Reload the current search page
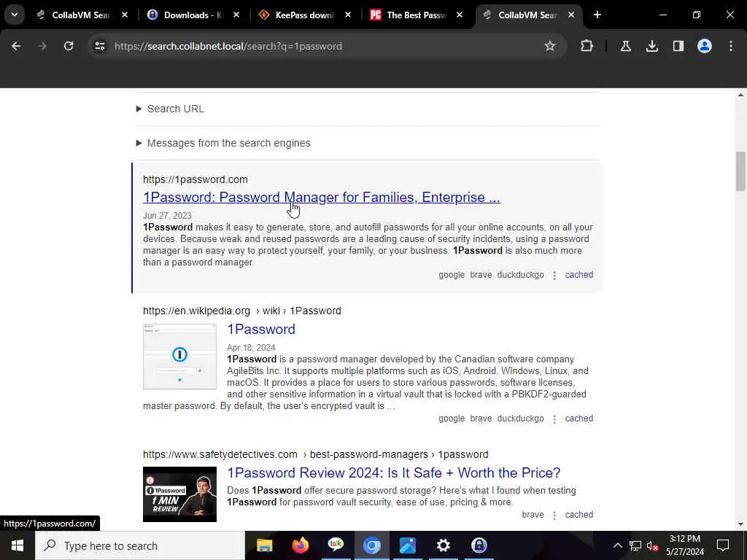747x560 pixels. (69, 46)
